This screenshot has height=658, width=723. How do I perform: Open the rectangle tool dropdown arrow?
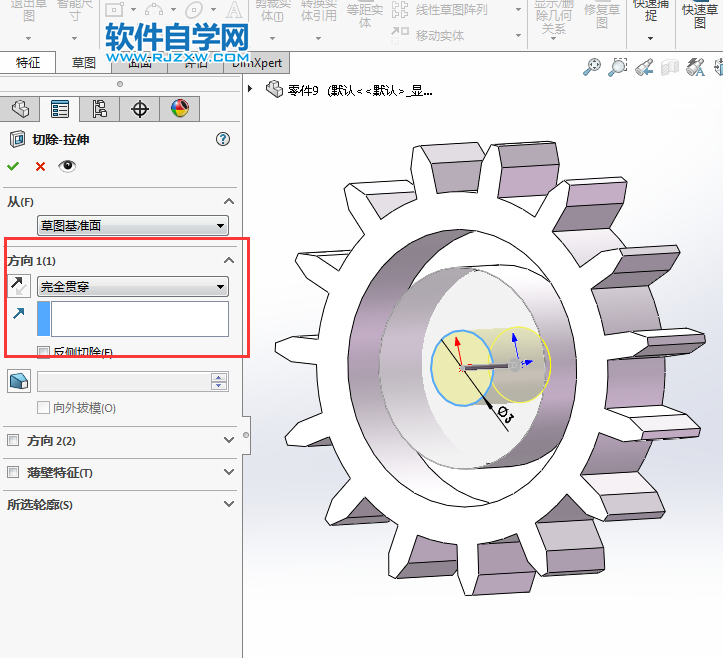pyautogui.click(x=133, y=9)
